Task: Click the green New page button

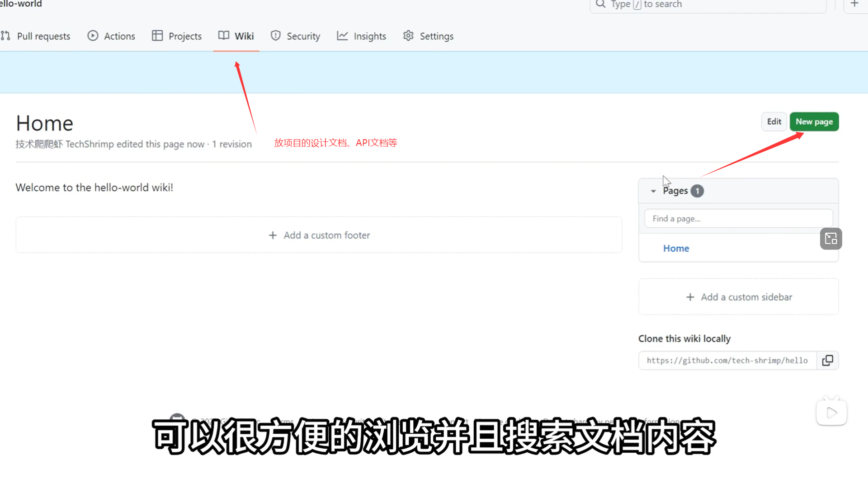Action: (814, 122)
